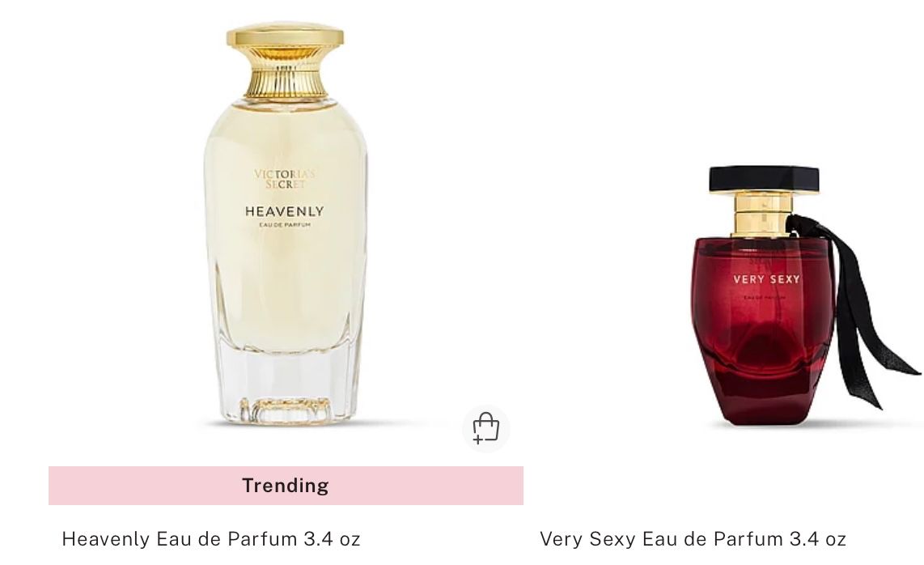Click the HEAVENLY label on the bottle
This screenshot has height=565, width=924.
click(x=285, y=211)
